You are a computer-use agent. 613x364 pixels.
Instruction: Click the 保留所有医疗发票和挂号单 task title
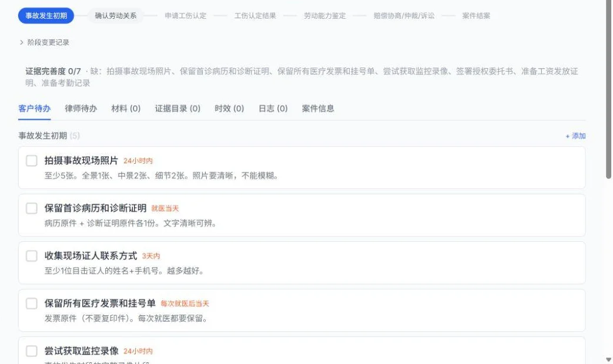click(100, 304)
